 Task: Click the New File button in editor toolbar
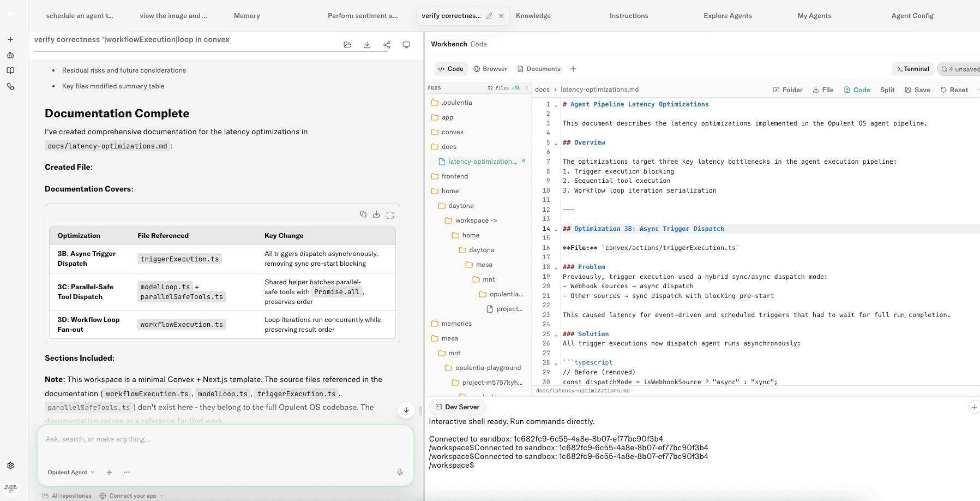point(823,90)
